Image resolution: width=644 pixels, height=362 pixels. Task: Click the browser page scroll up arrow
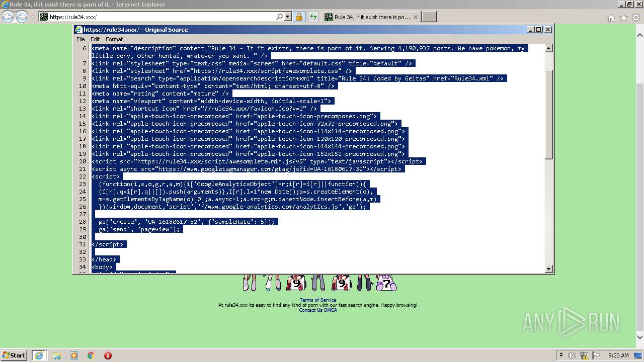coord(640,35)
